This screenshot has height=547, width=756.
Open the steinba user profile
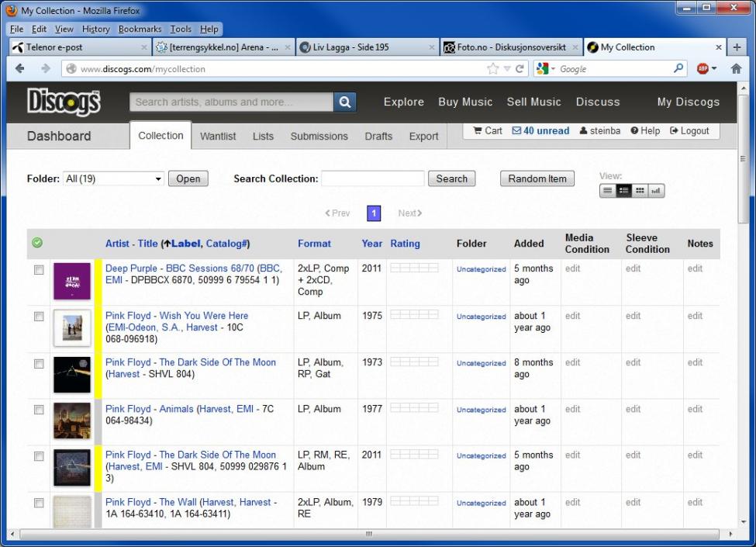[x=600, y=130]
